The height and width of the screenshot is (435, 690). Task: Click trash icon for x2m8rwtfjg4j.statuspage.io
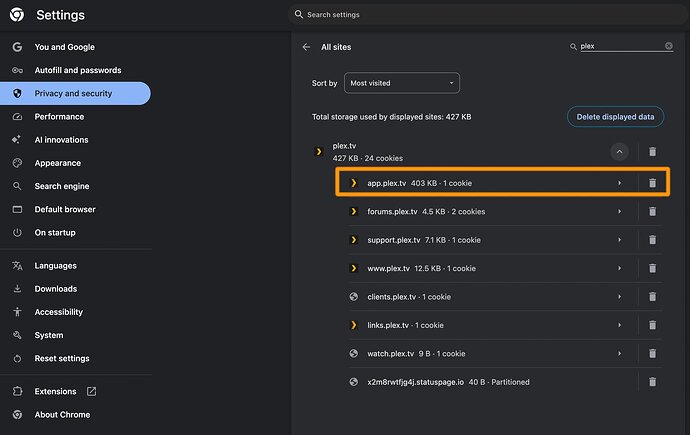[x=652, y=382]
